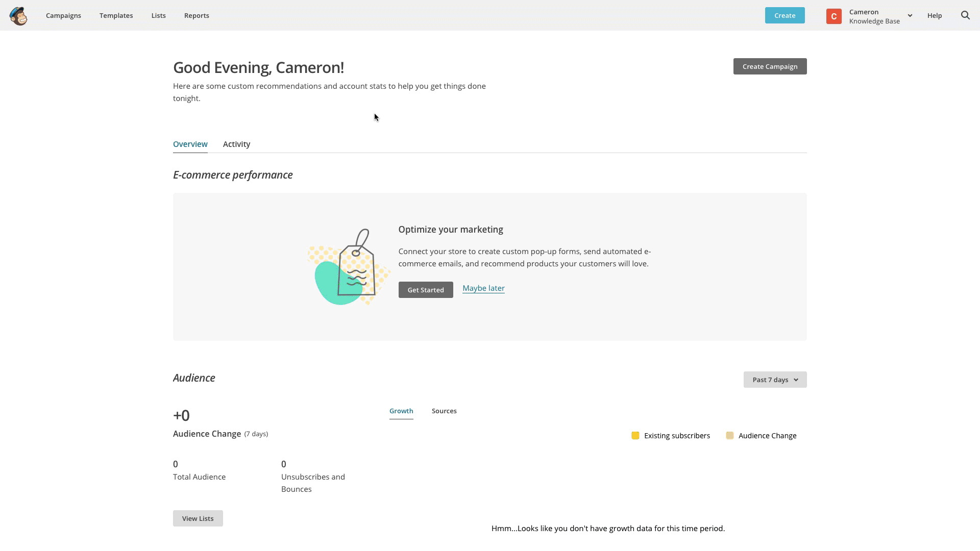Open Reports from top navigation
The width and height of the screenshot is (980, 551).
[x=197, y=15]
